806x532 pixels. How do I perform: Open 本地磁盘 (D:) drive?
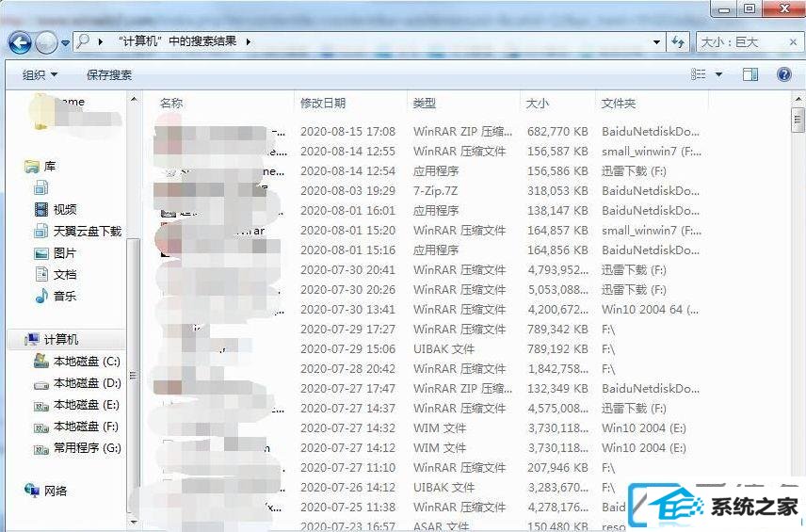88,383
